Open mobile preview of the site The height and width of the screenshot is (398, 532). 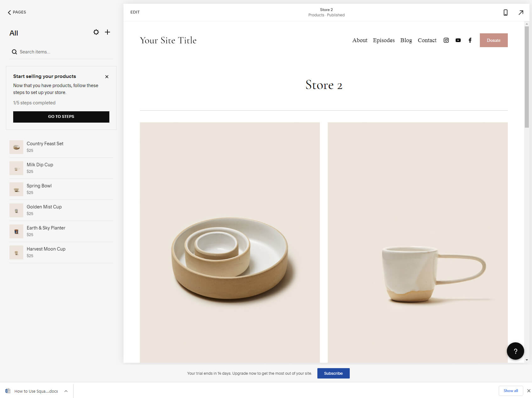pos(505,12)
